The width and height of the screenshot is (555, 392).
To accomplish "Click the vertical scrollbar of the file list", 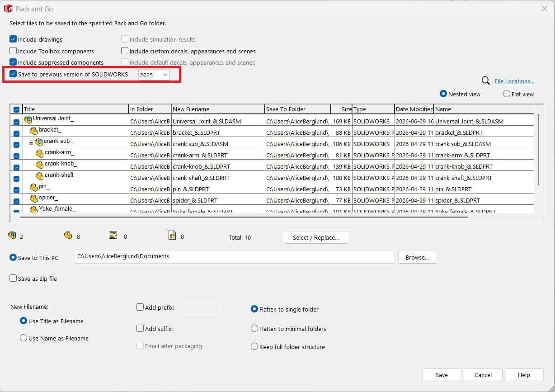I will click(x=538, y=149).
